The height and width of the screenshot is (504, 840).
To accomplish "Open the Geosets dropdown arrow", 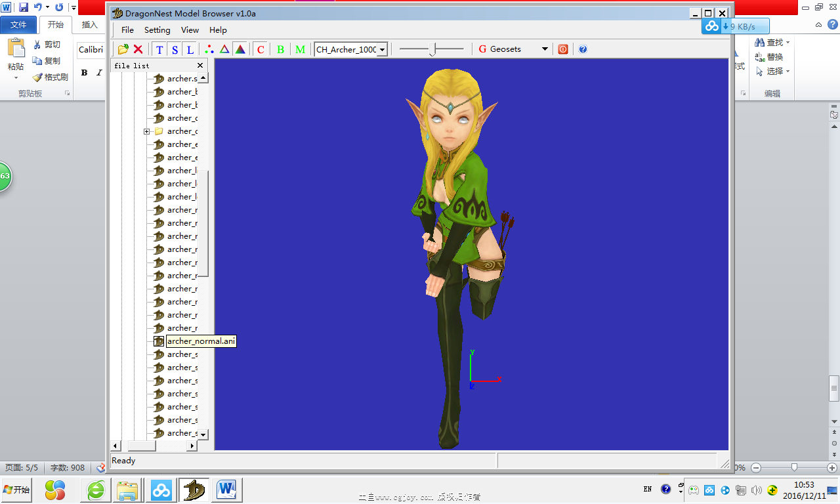I will tap(545, 49).
